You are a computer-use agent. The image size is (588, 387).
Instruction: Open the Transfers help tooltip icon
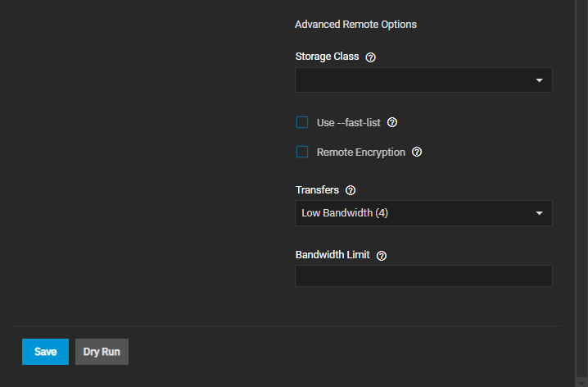tap(351, 190)
